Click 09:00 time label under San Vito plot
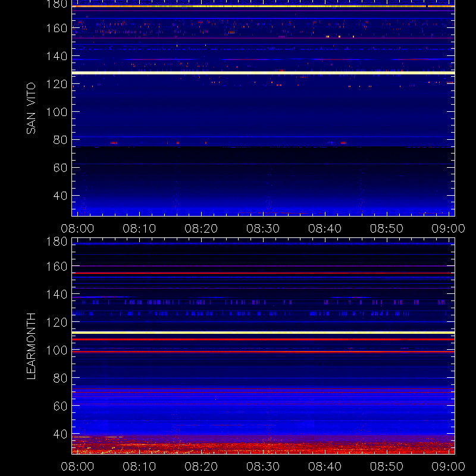The height and width of the screenshot is (476, 476). [x=449, y=228]
